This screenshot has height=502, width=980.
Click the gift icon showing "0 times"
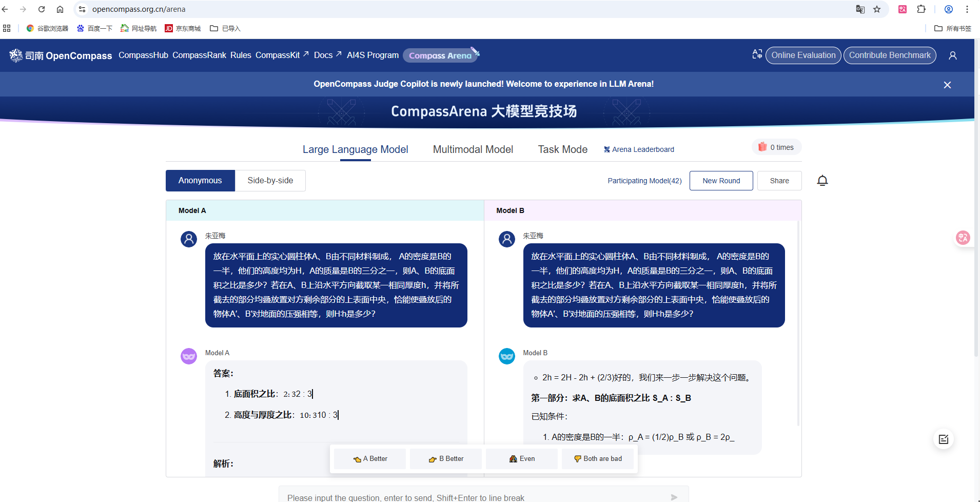click(x=764, y=147)
